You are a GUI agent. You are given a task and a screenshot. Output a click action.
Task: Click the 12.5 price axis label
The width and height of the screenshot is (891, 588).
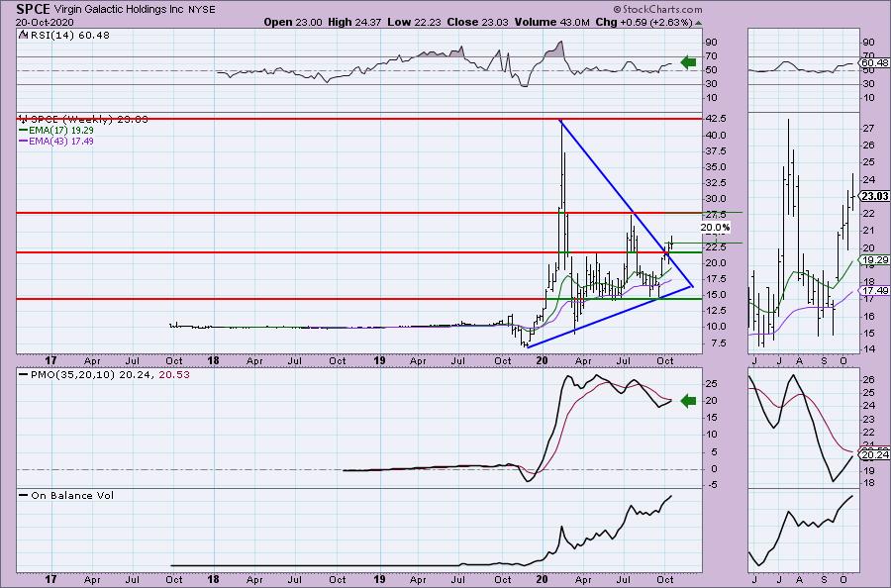tap(717, 310)
